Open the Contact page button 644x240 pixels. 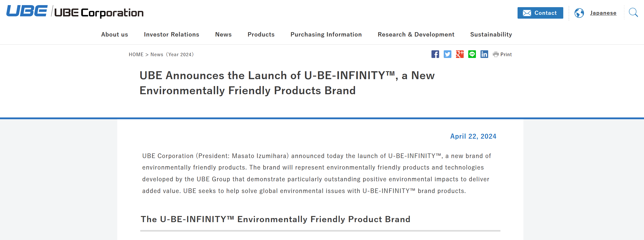pyautogui.click(x=540, y=13)
